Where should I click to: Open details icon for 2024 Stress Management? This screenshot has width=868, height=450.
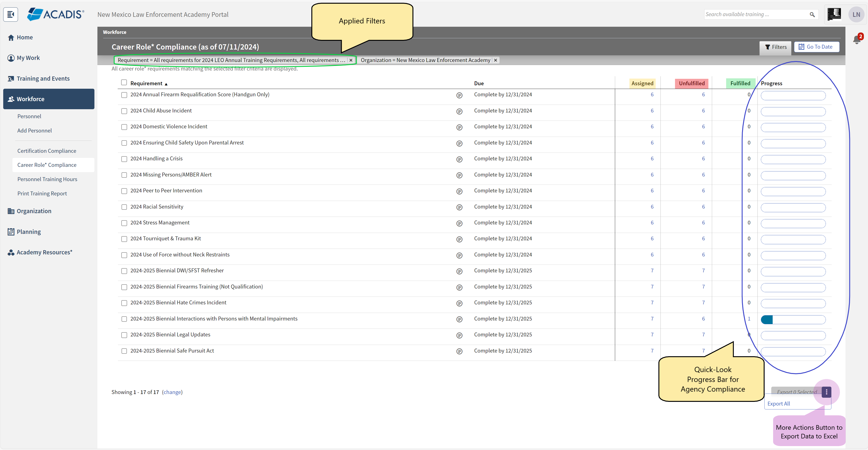click(x=459, y=223)
